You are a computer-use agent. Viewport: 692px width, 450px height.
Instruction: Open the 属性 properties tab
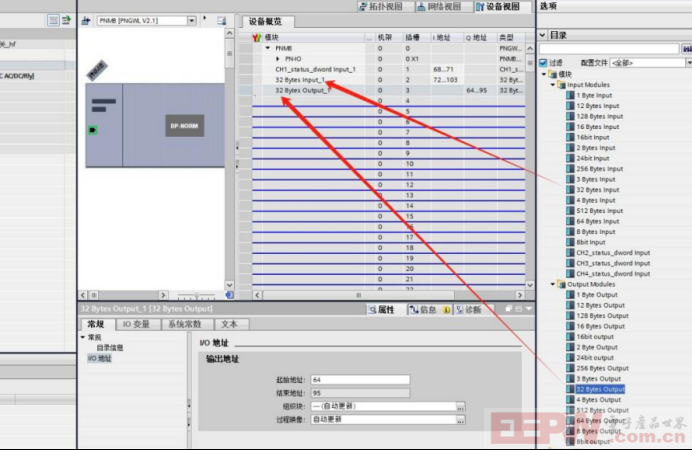coord(382,310)
